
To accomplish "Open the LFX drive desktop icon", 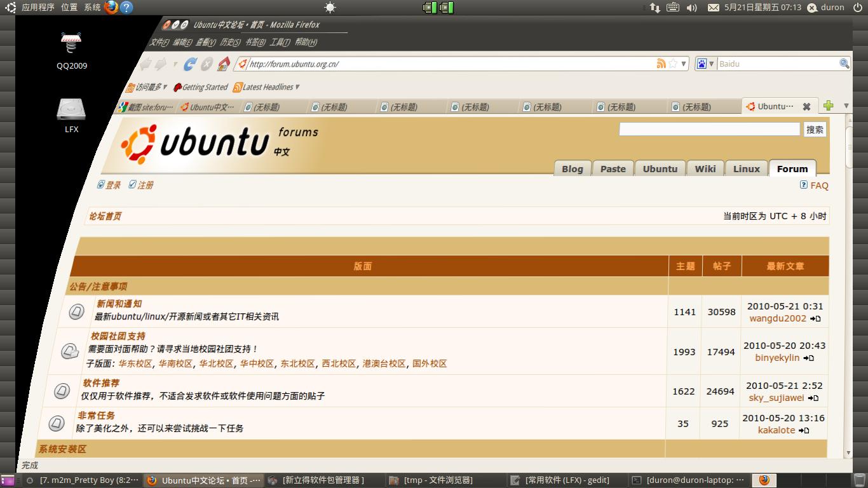I will [72, 115].
